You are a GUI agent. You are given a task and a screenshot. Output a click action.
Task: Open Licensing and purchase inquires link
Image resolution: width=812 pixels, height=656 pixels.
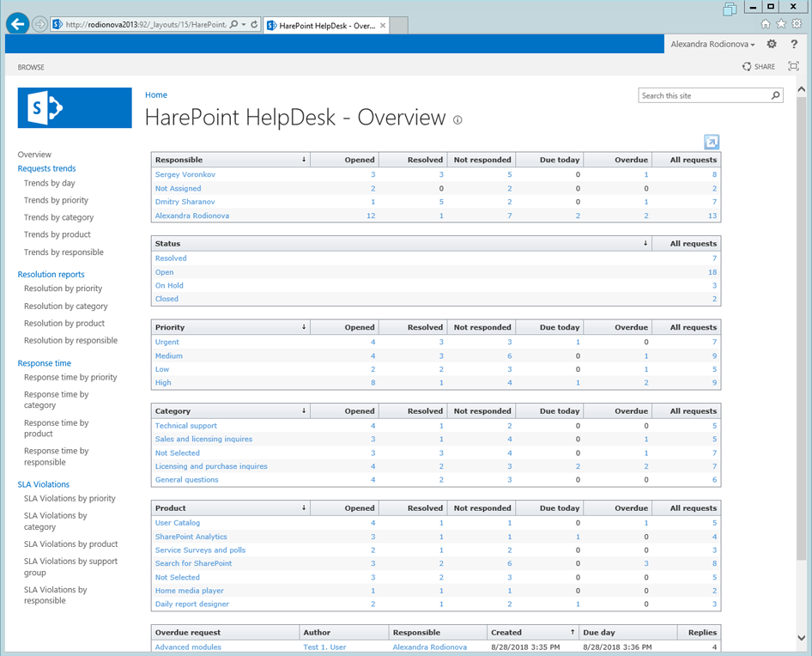click(x=211, y=466)
